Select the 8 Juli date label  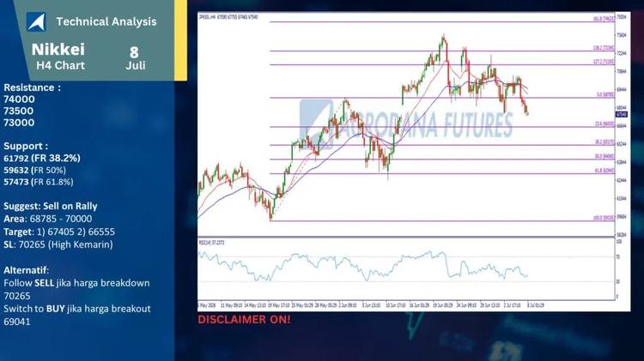(x=135, y=57)
